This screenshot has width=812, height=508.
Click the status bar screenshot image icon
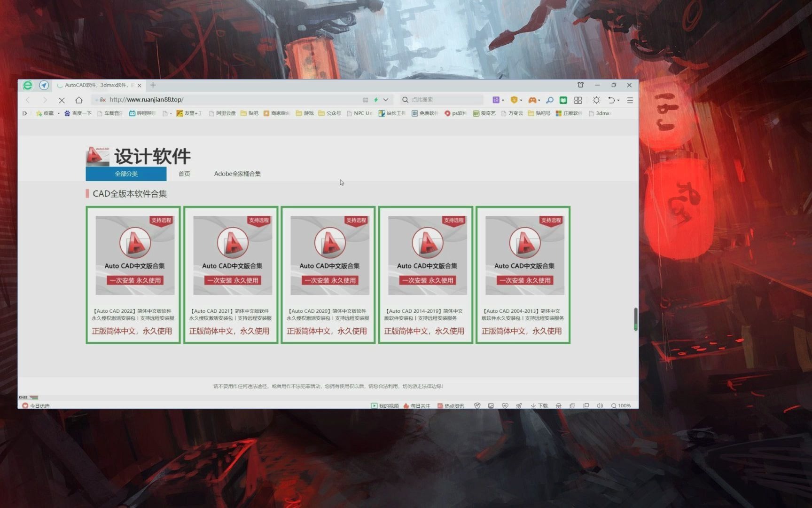pyautogui.click(x=491, y=405)
